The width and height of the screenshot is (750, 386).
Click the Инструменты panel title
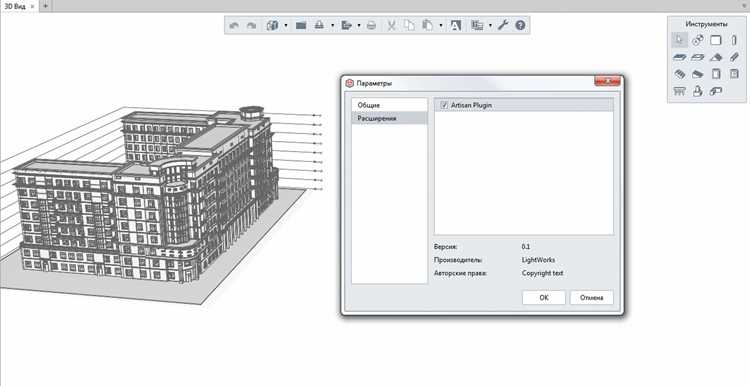706,24
